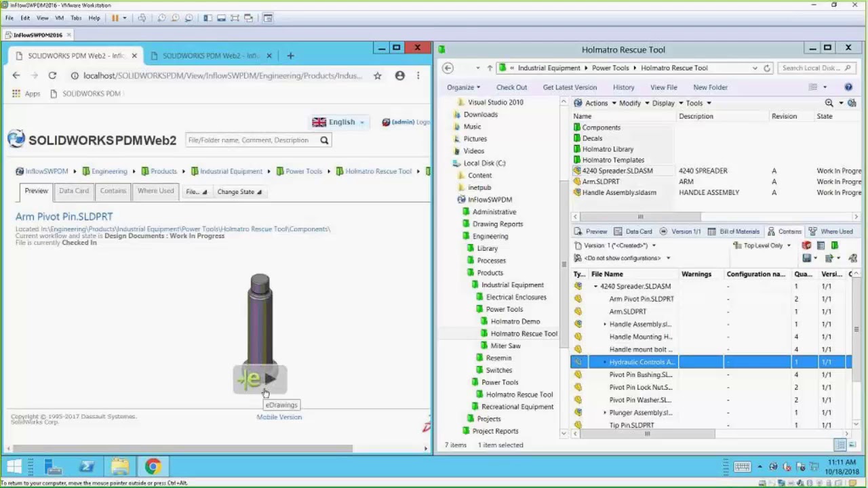Viewport: 868px width, 488px height.
Task: Open the Modify menu in PDM Explorer
Action: 633,103
